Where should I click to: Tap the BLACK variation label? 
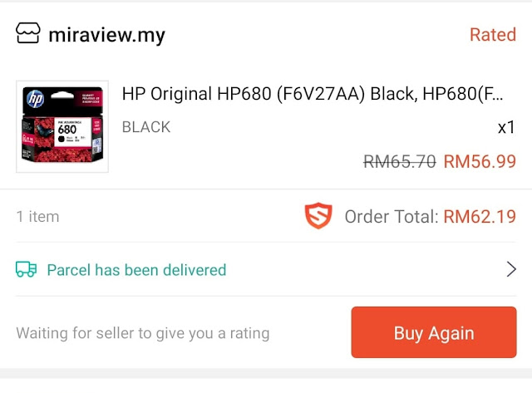click(146, 127)
